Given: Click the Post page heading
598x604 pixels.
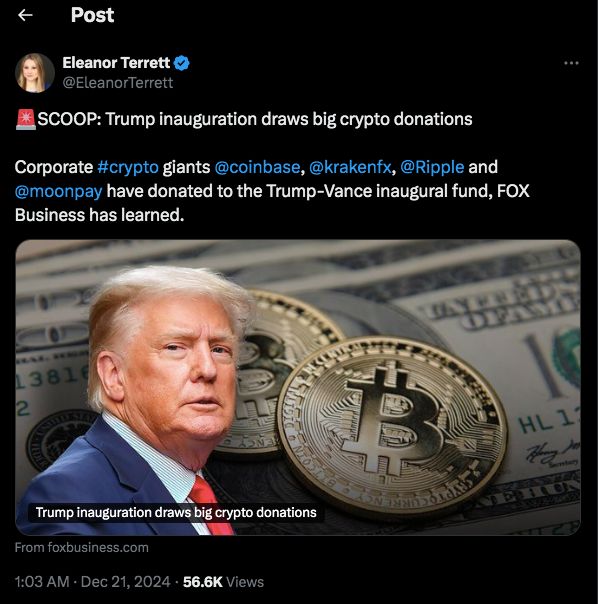Looking at the screenshot, I should click(x=92, y=15).
